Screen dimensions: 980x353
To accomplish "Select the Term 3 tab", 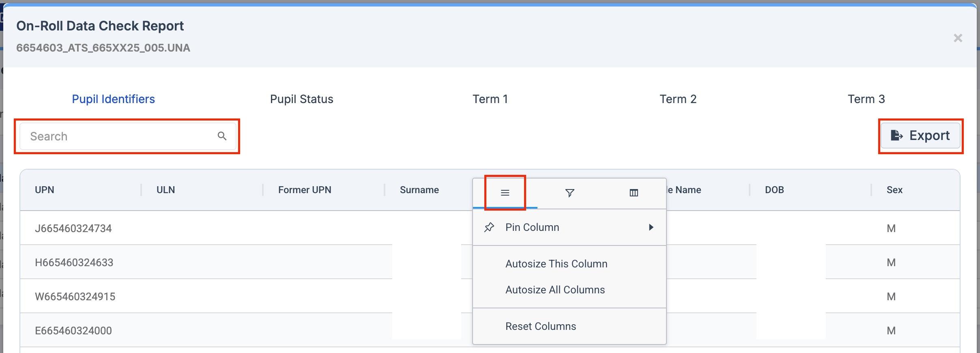I will [866, 99].
